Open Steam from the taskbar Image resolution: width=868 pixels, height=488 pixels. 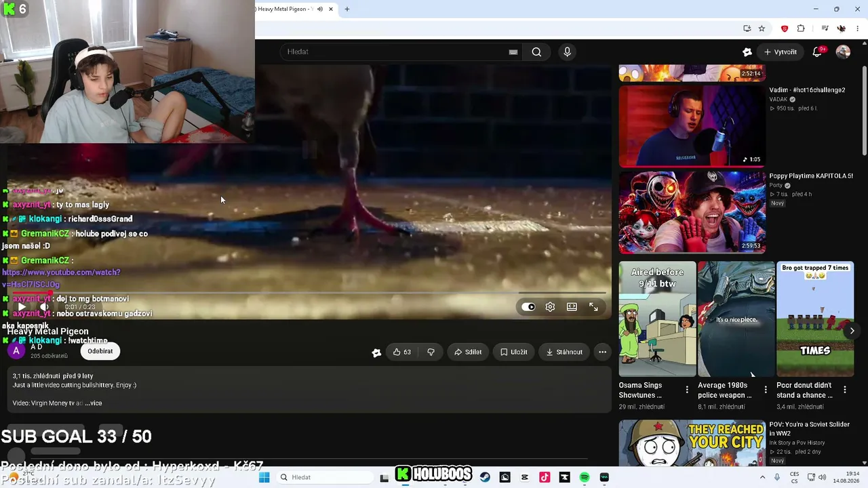click(485, 477)
